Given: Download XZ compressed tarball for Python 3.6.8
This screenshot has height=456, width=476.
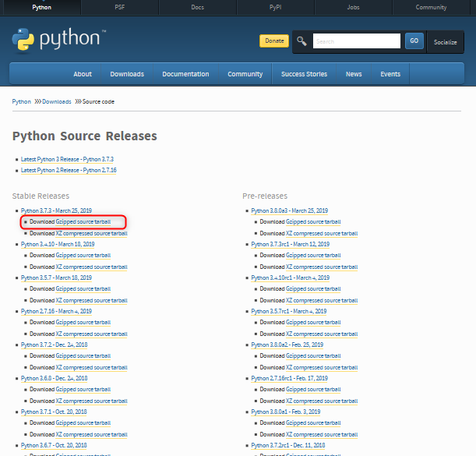Looking at the screenshot, I should 91,401.
